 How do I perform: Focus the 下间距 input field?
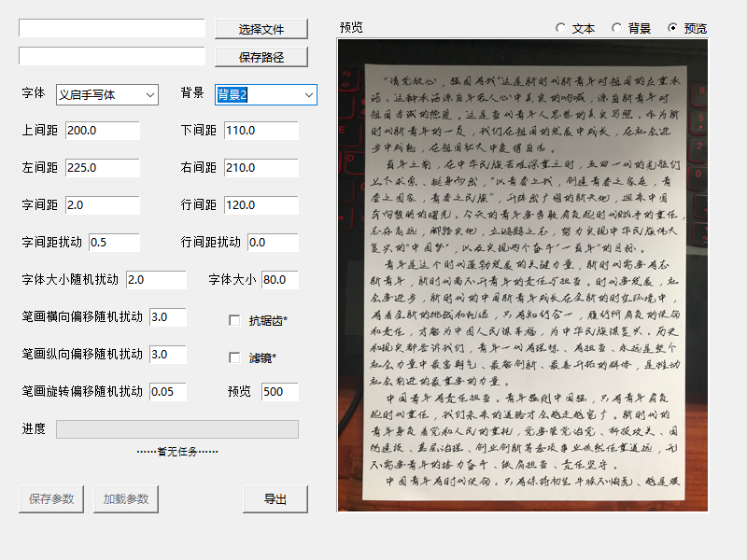coord(261,131)
